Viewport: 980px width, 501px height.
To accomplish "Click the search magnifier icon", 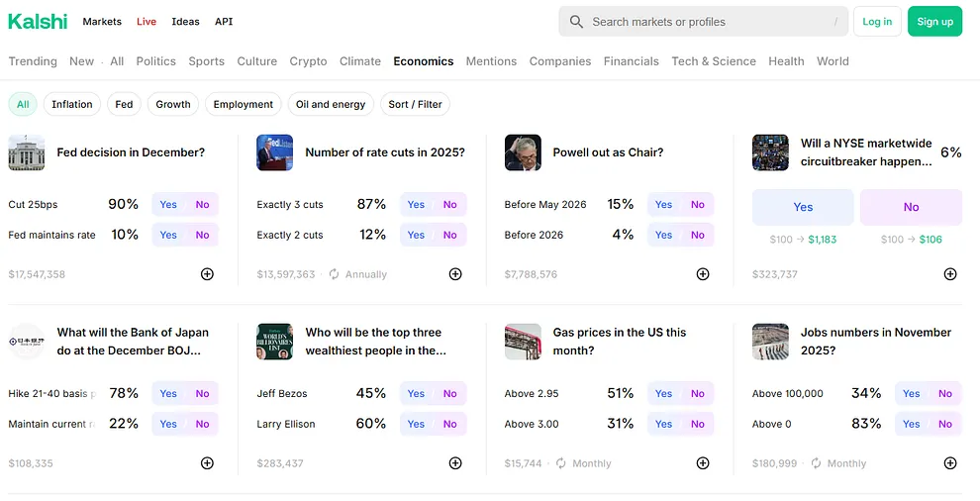I will point(577,22).
